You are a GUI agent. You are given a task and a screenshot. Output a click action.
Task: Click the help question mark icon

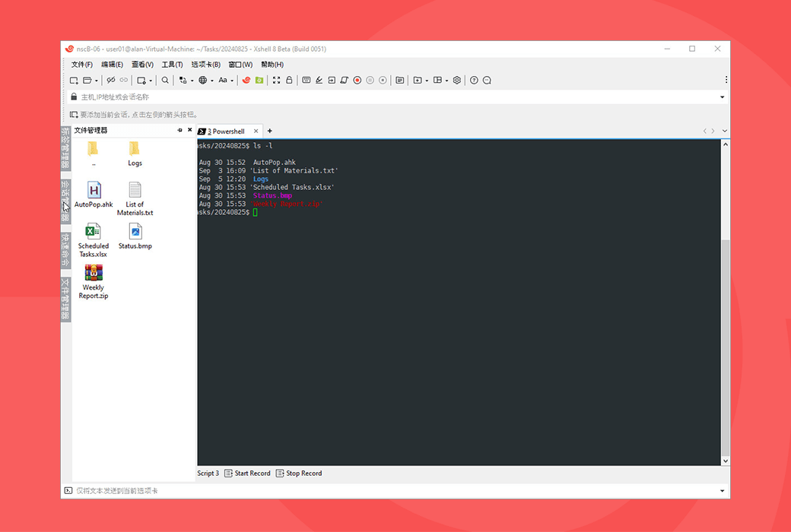click(474, 80)
